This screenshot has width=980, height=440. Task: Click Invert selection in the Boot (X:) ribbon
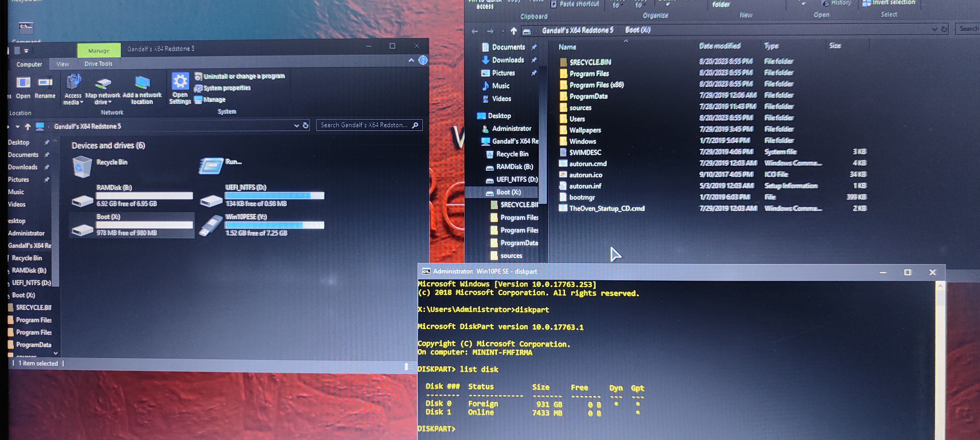tap(888, 3)
